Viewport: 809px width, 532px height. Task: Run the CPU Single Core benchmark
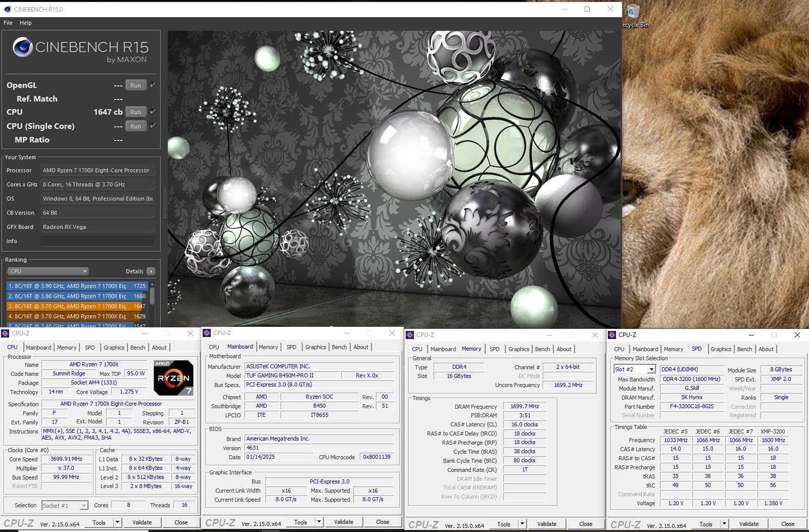click(135, 126)
